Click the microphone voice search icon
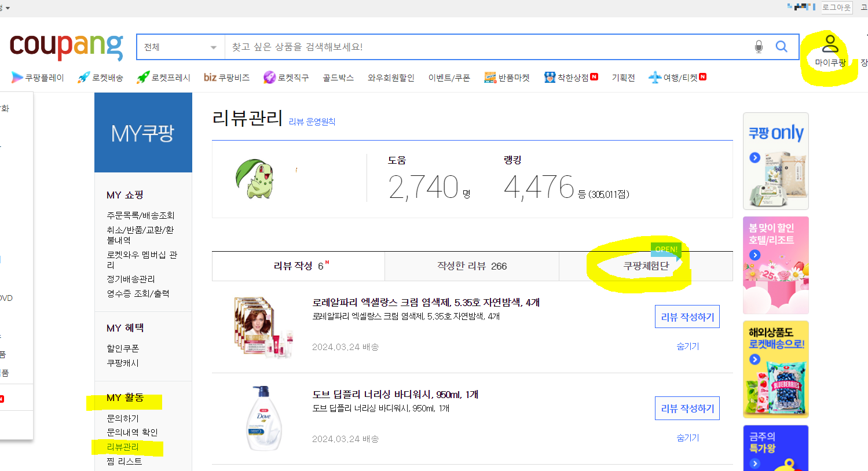Viewport: 868px width, 471px height. 759,47
